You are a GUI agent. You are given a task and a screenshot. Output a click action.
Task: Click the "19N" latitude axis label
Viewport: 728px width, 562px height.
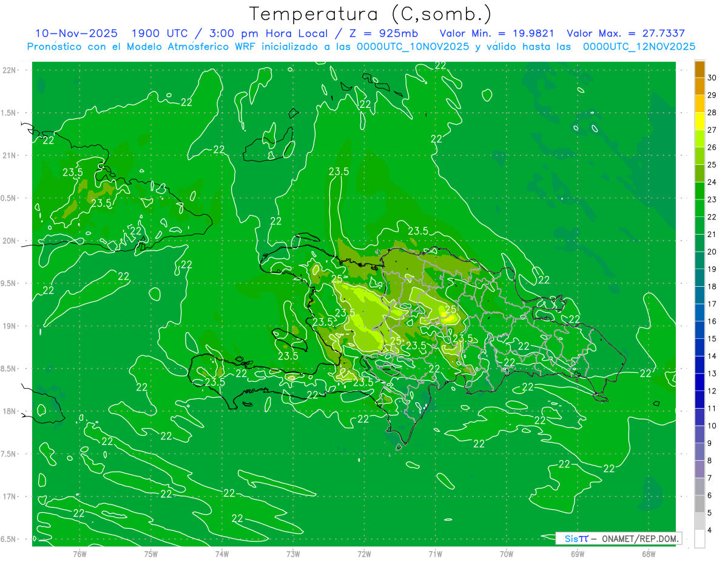tap(10, 326)
